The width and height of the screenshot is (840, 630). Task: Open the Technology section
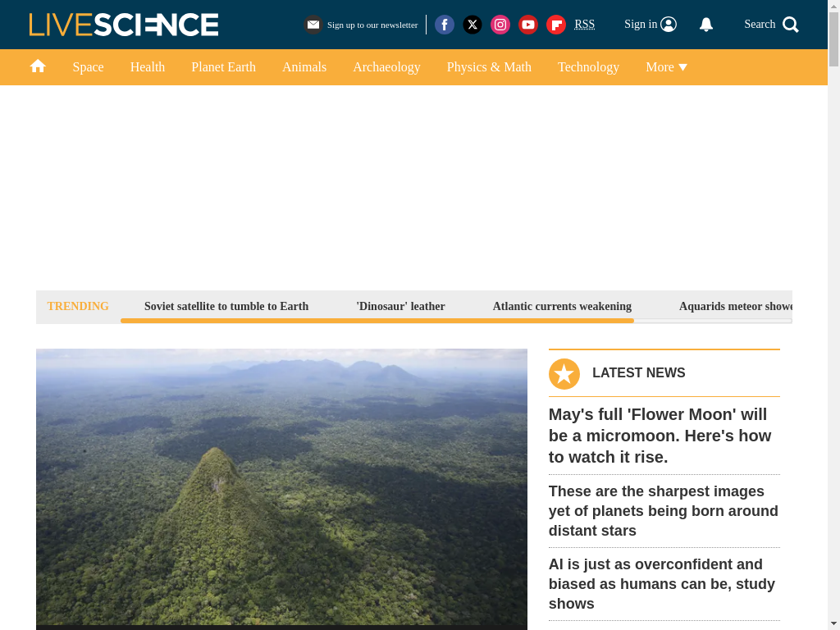[589, 67]
